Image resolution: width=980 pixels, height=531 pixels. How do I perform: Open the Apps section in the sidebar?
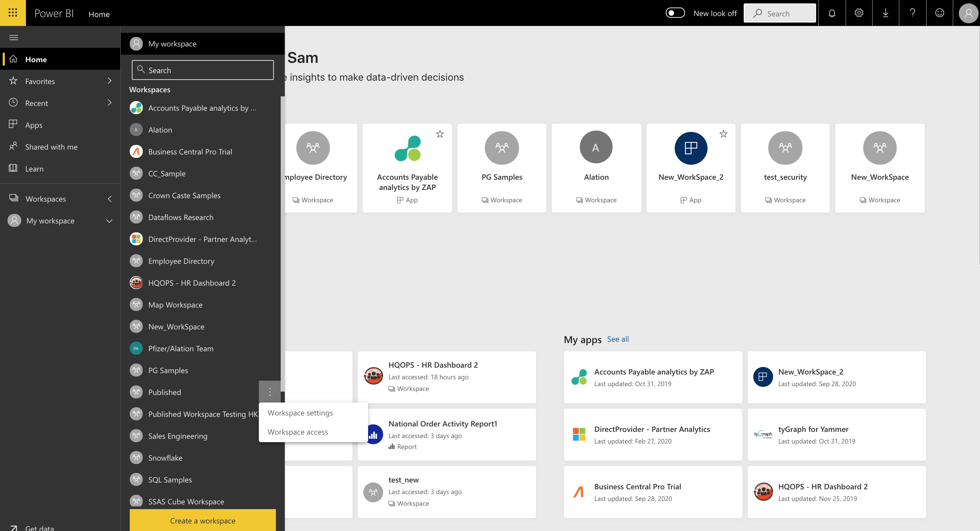[x=34, y=125]
